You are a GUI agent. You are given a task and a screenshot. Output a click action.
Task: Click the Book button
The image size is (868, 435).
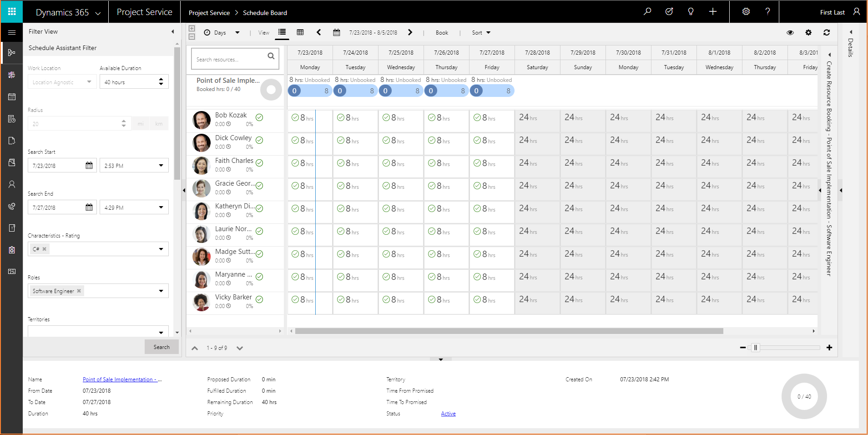441,32
